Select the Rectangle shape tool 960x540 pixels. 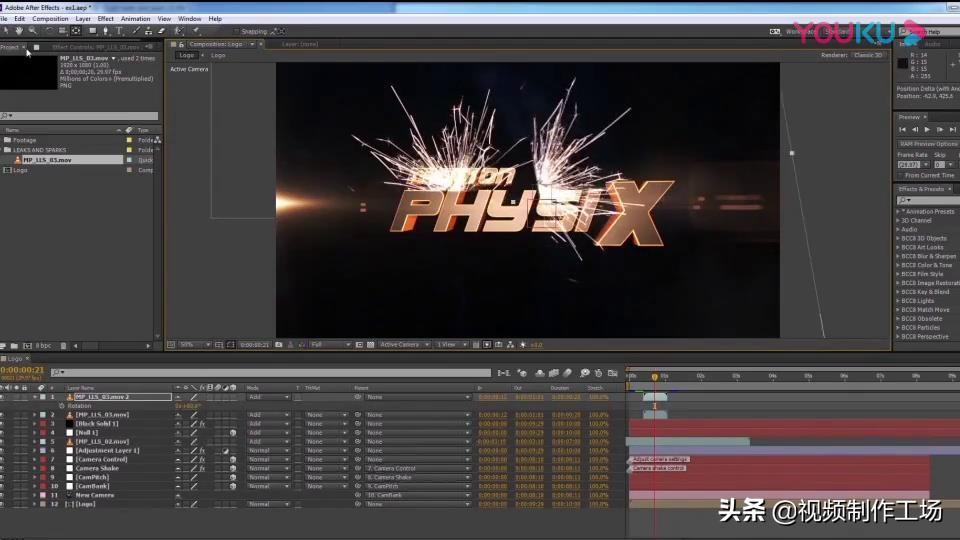click(92, 31)
